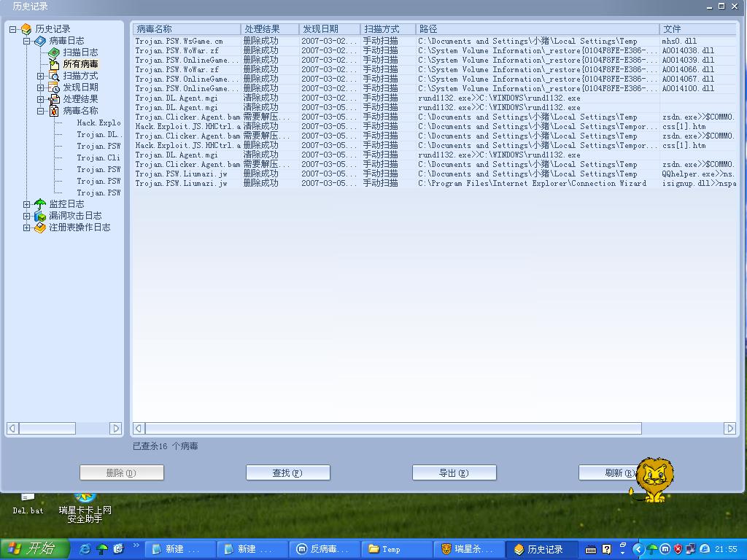Expand the 扫描方式 tree node

coord(41,76)
